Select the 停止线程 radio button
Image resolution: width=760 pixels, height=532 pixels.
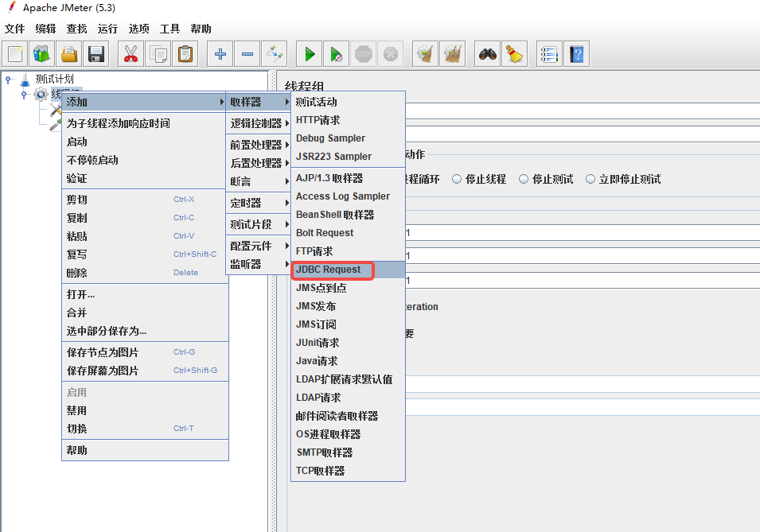click(457, 179)
